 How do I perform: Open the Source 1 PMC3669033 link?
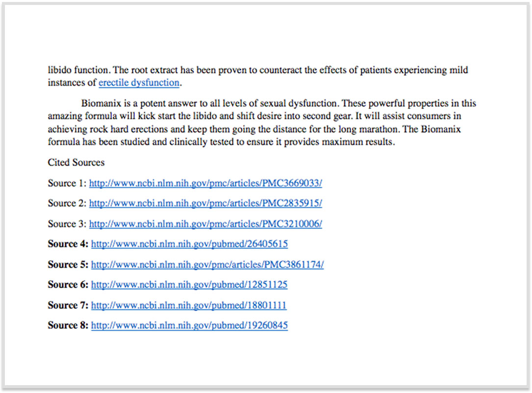click(205, 183)
